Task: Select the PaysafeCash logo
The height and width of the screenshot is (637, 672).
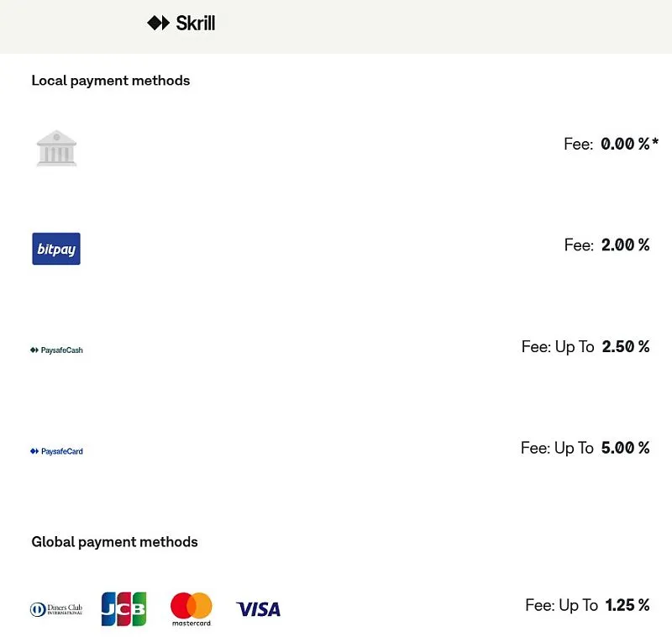Action: [x=56, y=350]
